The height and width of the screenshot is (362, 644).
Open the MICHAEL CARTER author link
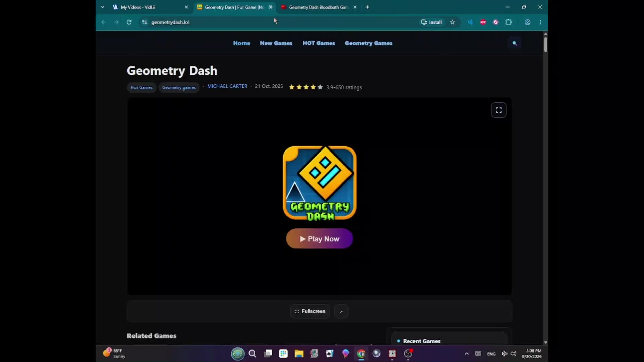click(x=227, y=86)
